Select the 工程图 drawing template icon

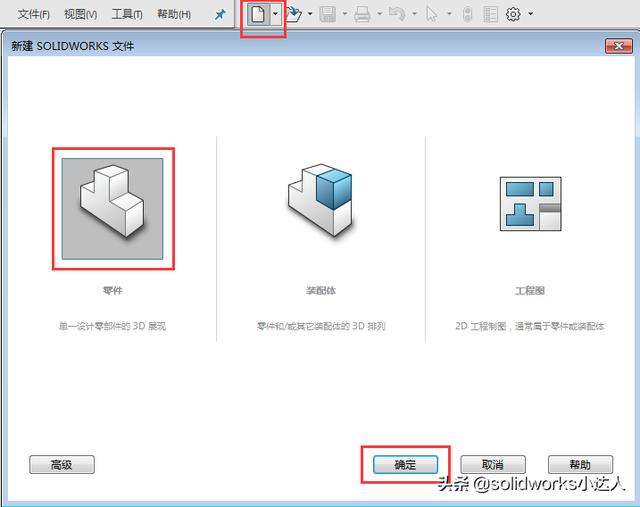(x=531, y=204)
